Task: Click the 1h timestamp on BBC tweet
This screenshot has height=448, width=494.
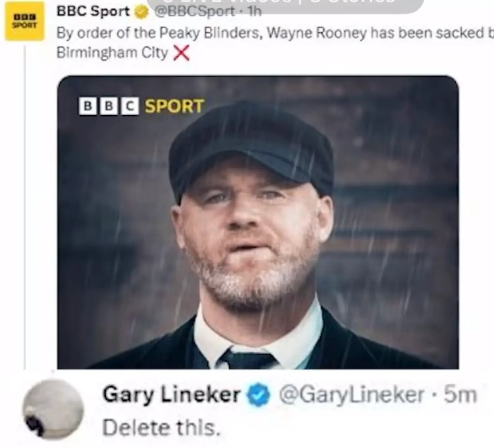Action: pyautogui.click(x=255, y=12)
